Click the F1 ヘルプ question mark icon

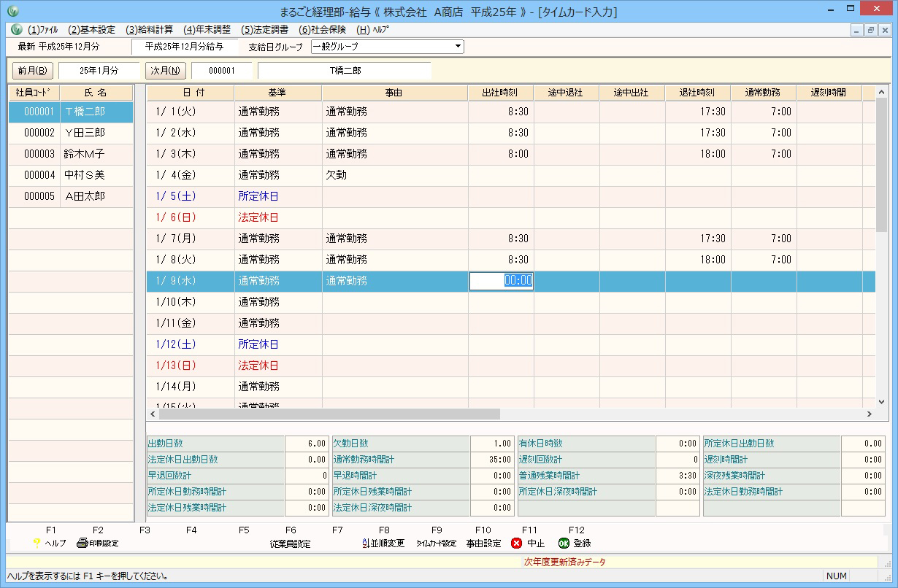point(37,543)
